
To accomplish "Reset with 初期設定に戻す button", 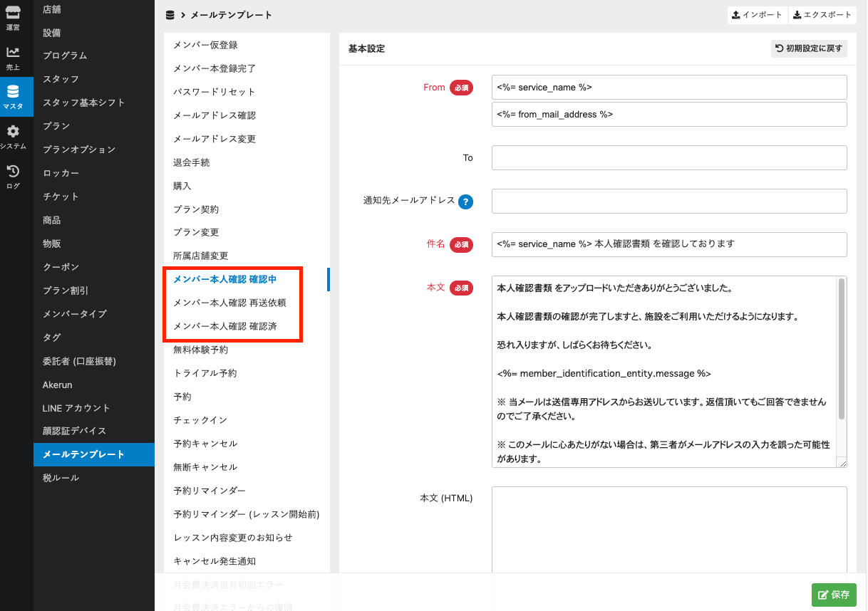I will [809, 49].
